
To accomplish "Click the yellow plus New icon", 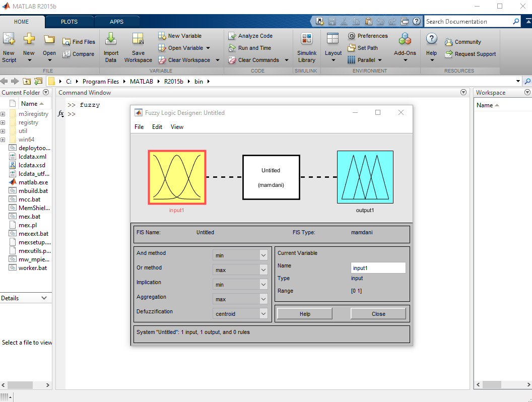I will point(29,39).
